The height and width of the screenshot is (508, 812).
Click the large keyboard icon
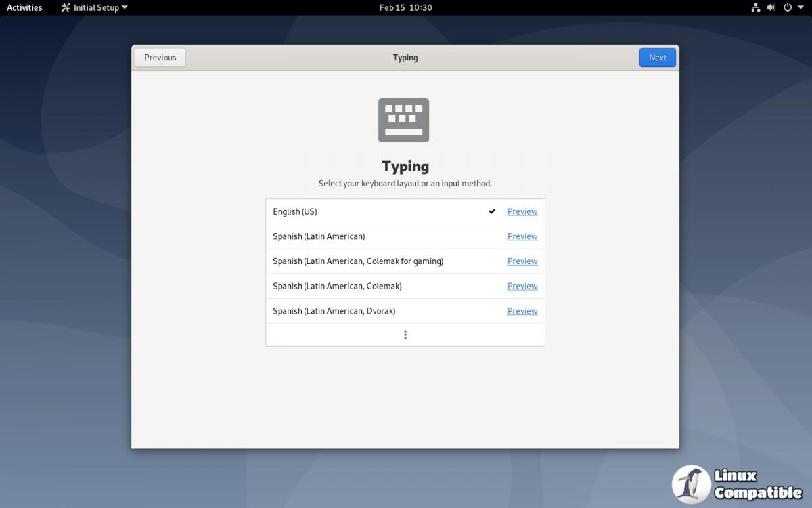click(x=403, y=121)
